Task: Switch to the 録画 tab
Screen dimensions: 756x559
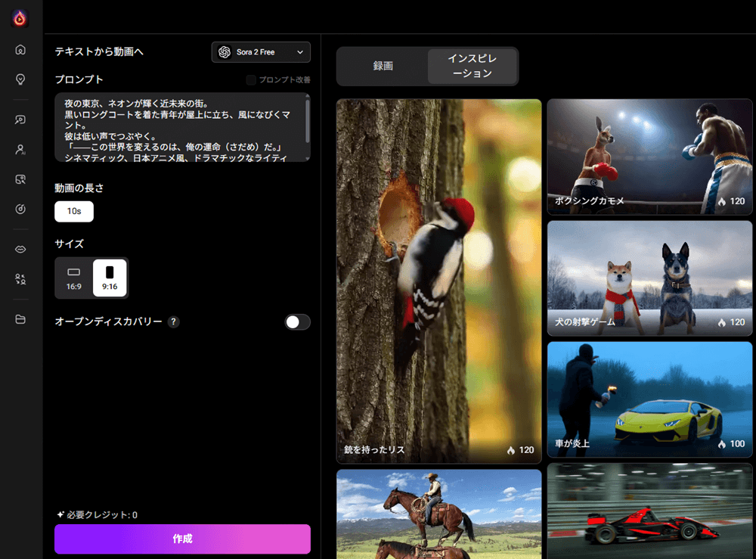Action: (382, 66)
